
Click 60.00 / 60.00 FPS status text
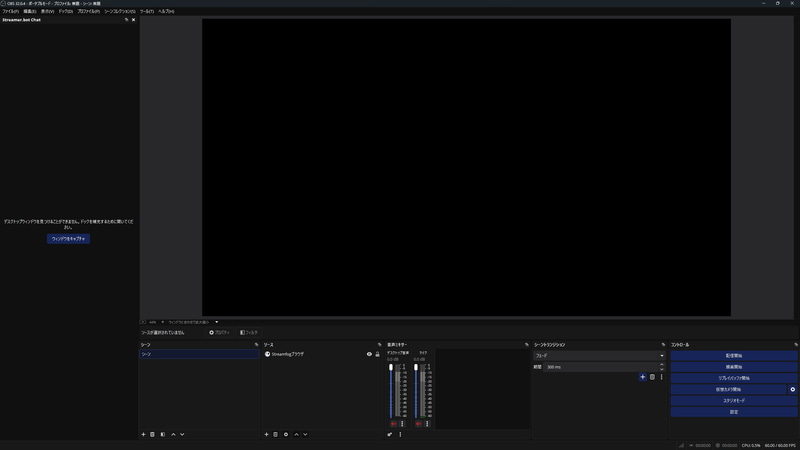click(x=780, y=445)
